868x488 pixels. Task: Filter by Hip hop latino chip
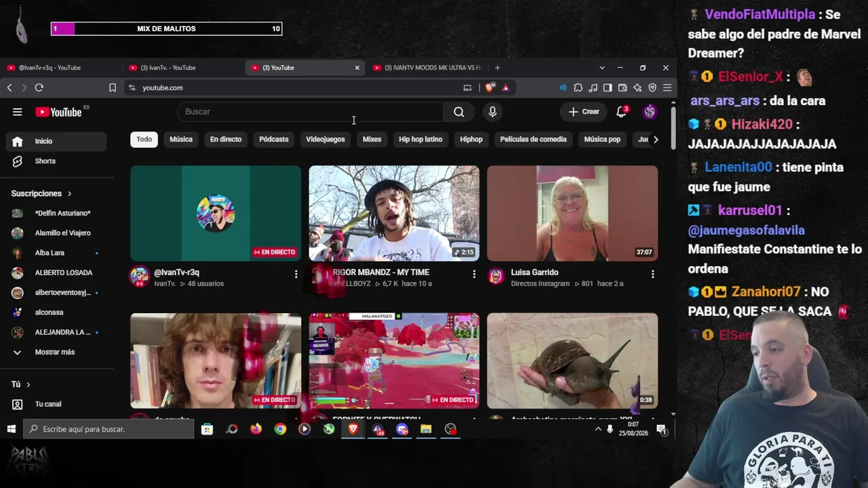420,140
